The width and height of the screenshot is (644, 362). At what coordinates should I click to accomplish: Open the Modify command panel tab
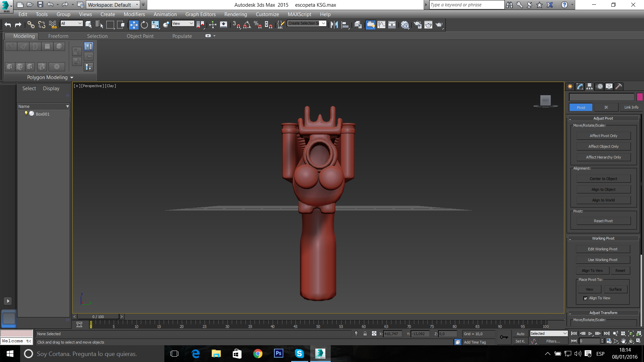coord(580,86)
